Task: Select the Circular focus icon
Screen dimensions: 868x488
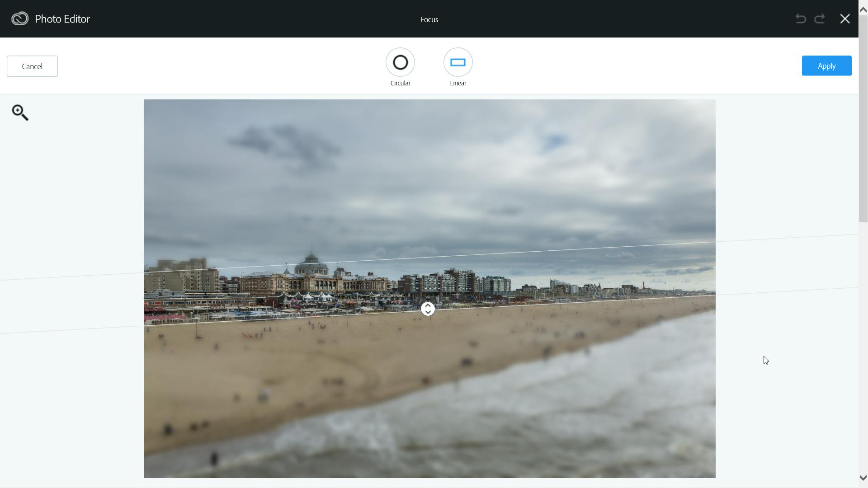Action: pyautogui.click(x=400, y=62)
